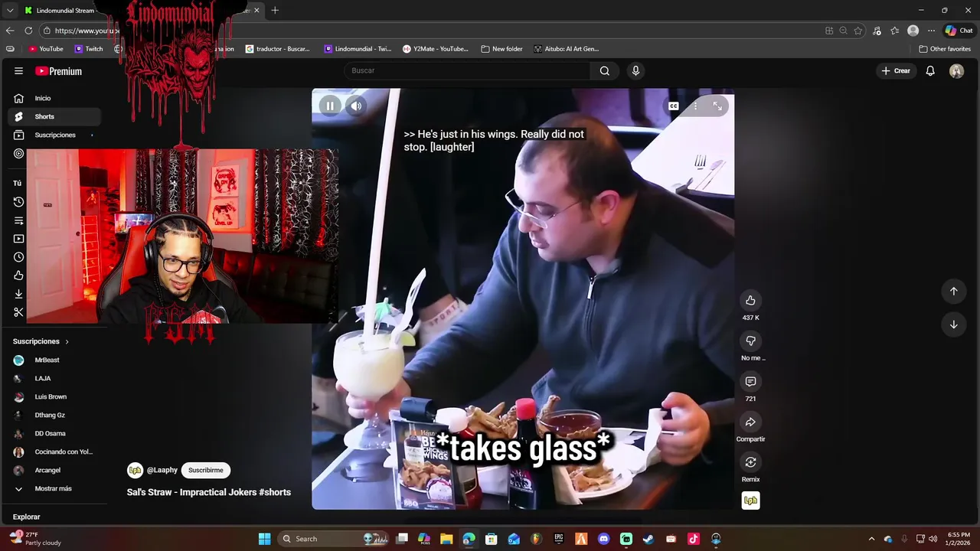Toggle closed captions CC on the Short
980x551 pixels.
(674, 106)
